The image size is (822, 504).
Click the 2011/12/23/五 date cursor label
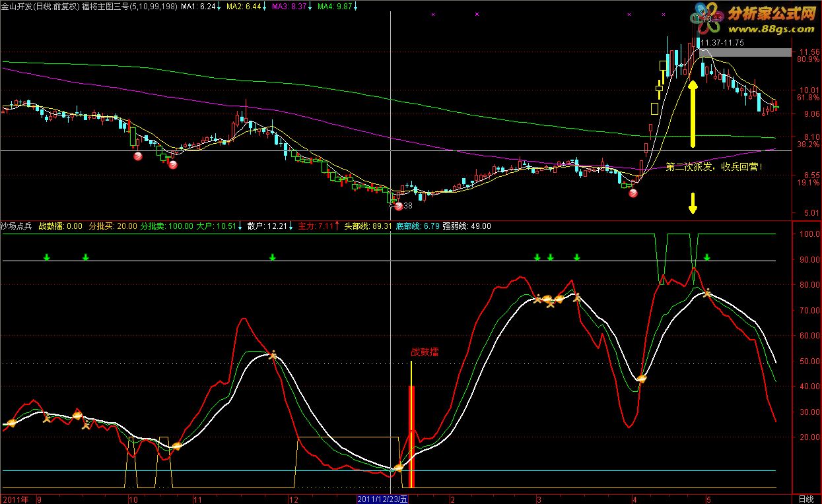point(384,499)
